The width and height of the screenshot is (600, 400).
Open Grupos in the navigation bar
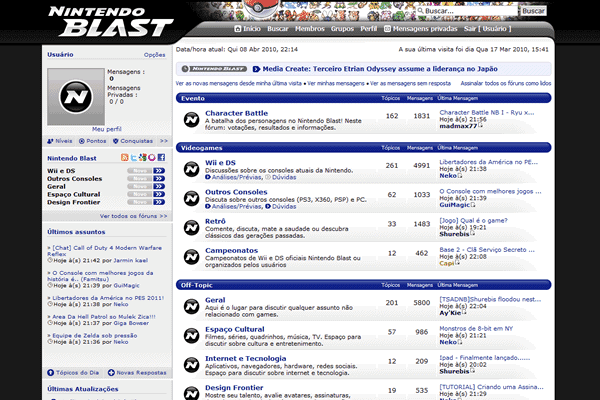tap(342, 29)
